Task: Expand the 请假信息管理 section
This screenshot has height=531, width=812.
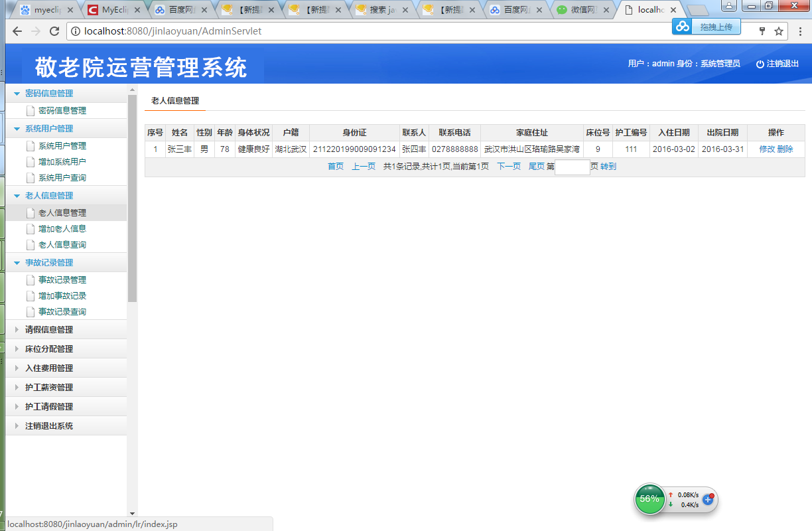Action: click(17, 330)
